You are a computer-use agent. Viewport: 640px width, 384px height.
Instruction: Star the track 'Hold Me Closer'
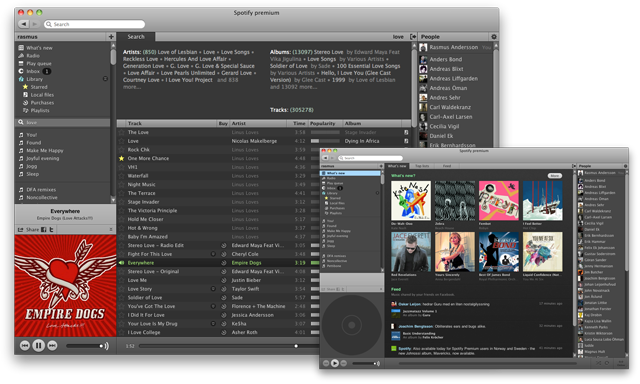point(121,219)
